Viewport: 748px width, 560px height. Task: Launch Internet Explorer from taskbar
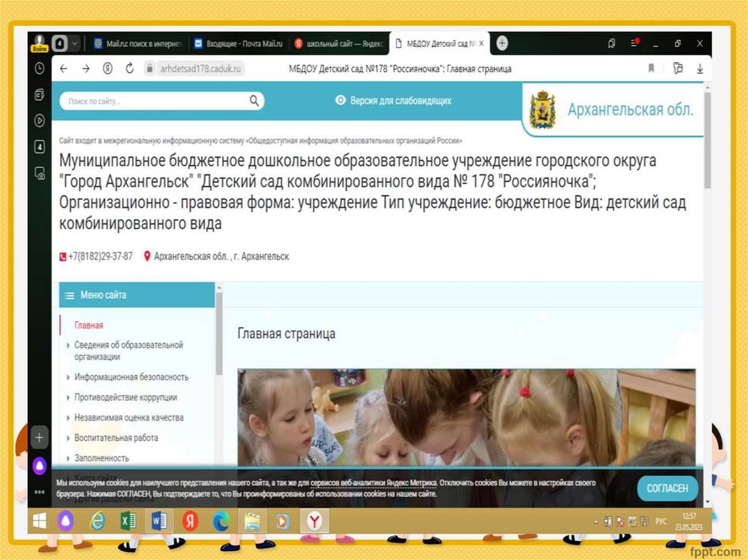coord(97,521)
